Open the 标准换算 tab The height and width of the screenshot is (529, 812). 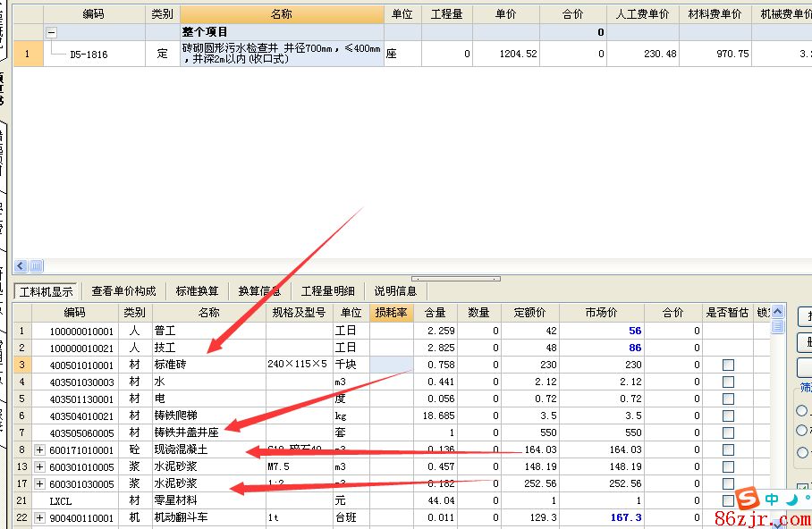point(197,291)
